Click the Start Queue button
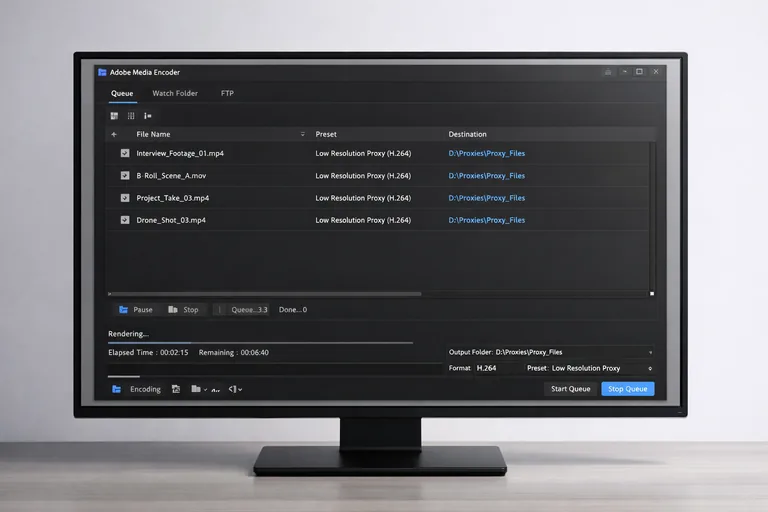Screen dimensions: 768x512 click(x=571, y=389)
